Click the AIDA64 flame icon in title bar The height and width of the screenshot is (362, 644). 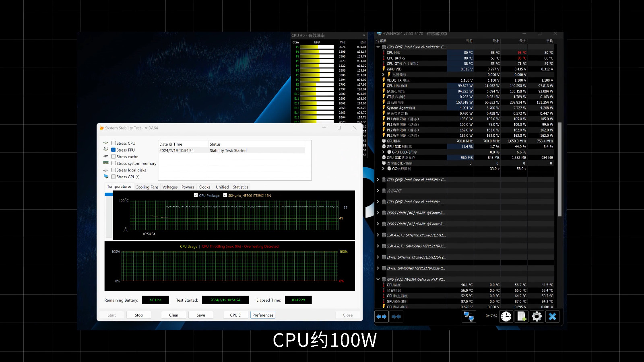pyautogui.click(x=101, y=128)
